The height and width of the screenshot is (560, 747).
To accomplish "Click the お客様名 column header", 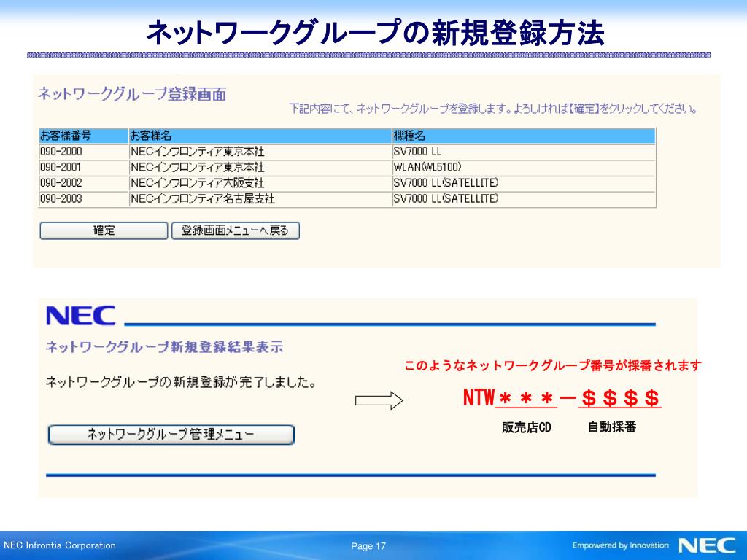I will [260, 136].
